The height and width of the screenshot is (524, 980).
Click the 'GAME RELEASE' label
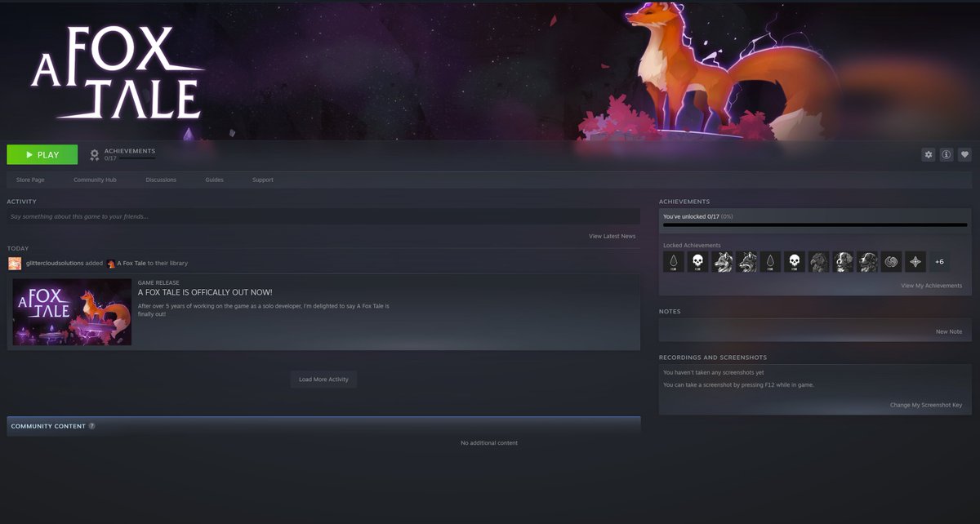(x=158, y=282)
